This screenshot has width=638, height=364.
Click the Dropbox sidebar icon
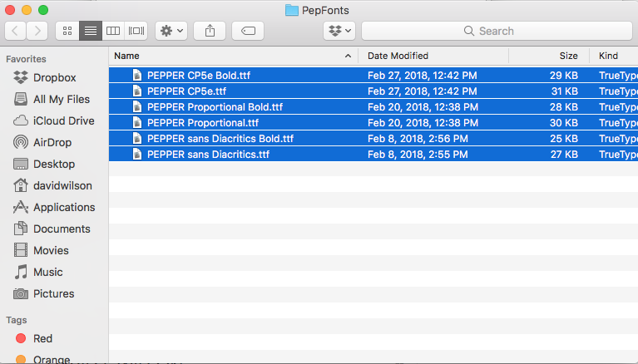click(21, 77)
